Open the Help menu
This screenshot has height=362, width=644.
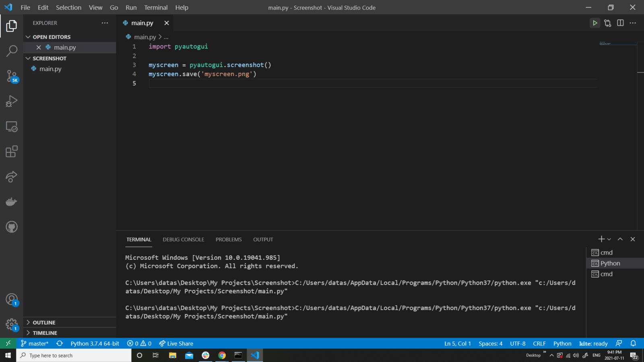tap(182, 7)
